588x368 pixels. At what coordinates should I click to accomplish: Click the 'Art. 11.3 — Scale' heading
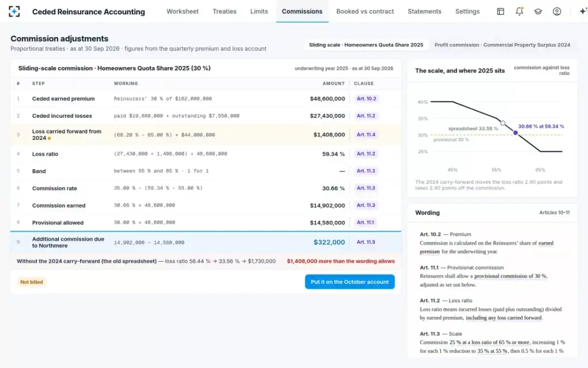(x=441, y=334)
